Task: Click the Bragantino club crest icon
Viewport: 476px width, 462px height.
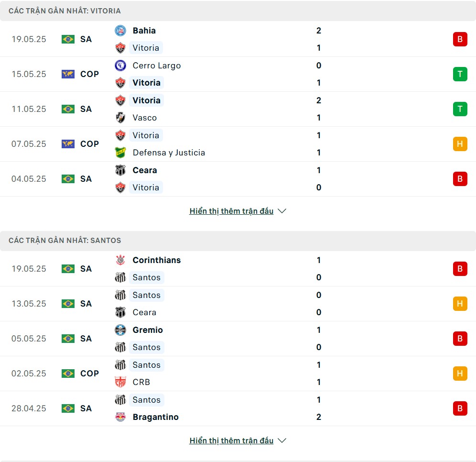Action: pos(120,417)
